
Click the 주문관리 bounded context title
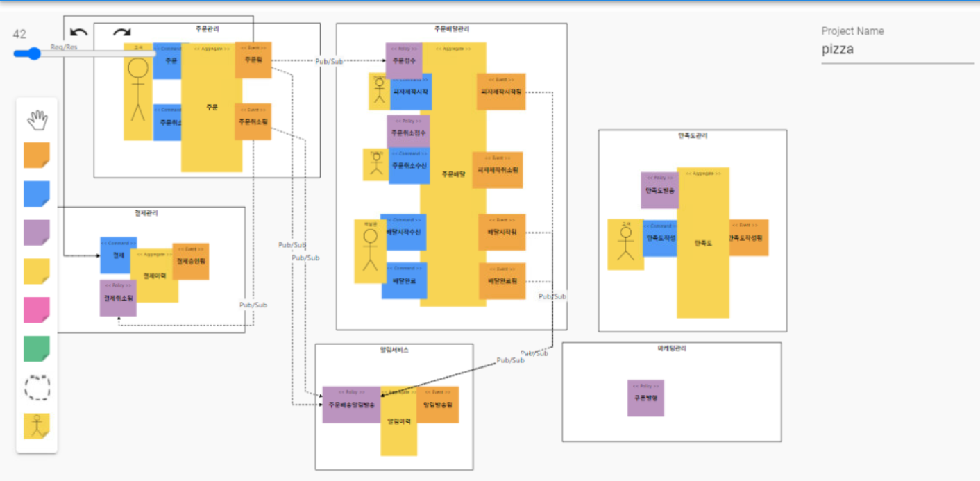coord(207,28)
